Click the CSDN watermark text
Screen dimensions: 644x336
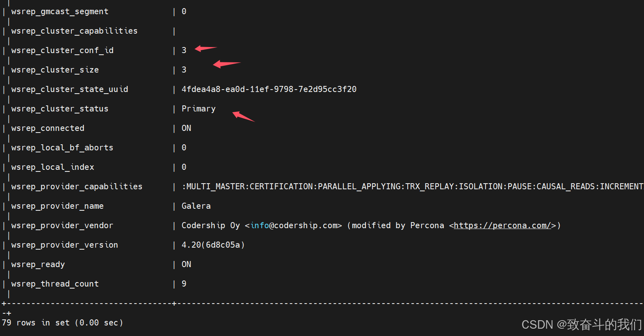click(x=582, y=324)
